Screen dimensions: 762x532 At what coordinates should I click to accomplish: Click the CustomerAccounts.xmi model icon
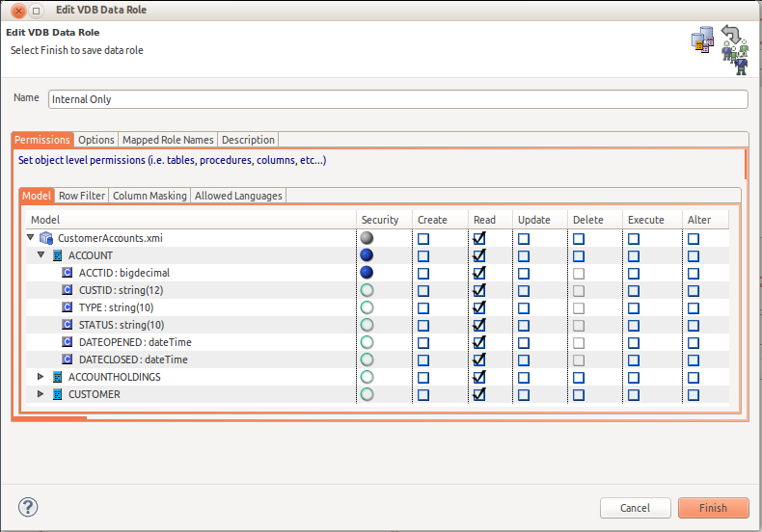point(45,238)
